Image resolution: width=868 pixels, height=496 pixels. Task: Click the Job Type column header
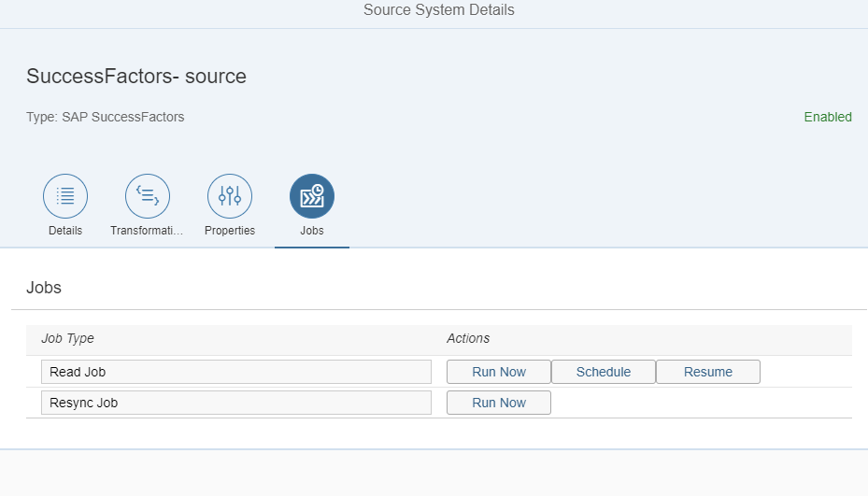click(x=67, y=338)
